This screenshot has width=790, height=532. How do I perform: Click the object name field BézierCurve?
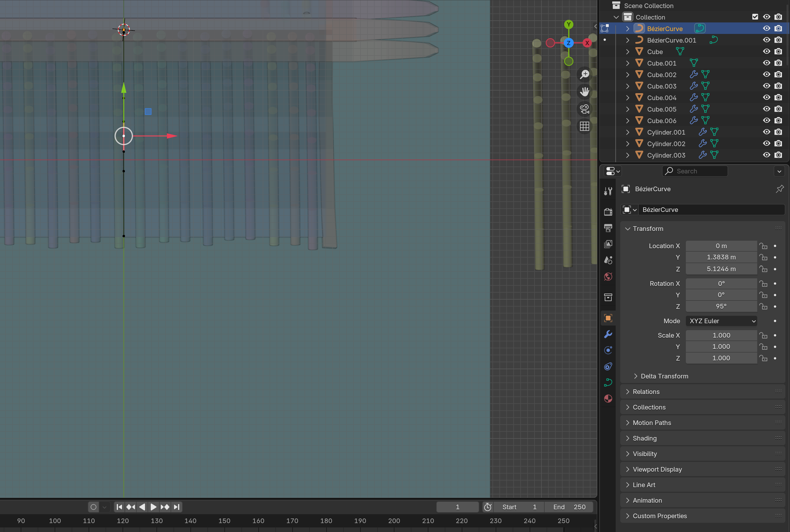click(x=712, y=210)
